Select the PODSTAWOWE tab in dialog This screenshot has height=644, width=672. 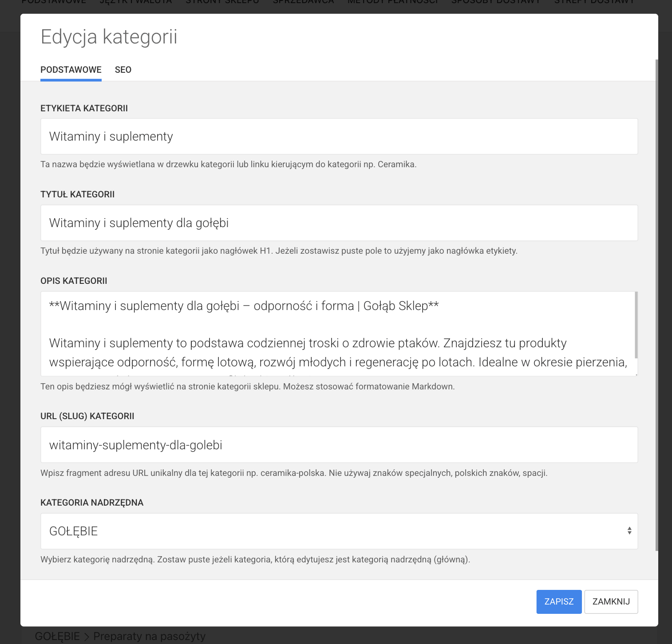click(x=71, y=70)
